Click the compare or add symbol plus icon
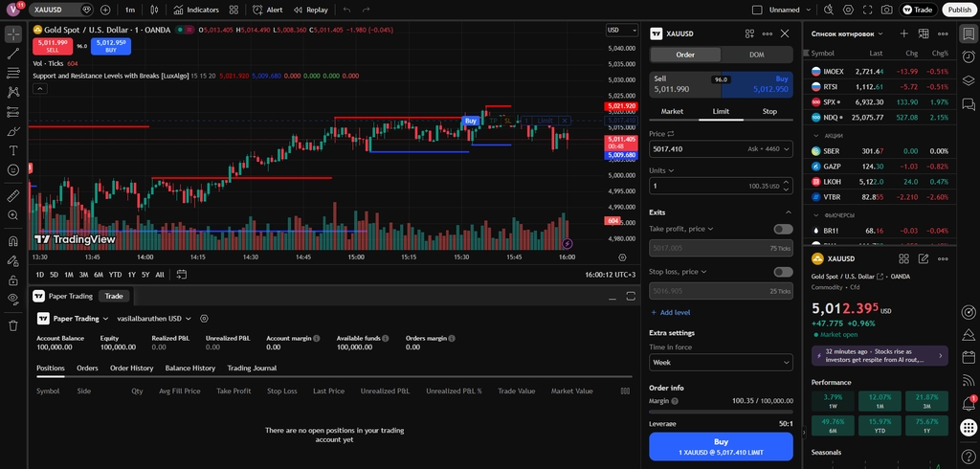980x469 pixels. (105, 10)
